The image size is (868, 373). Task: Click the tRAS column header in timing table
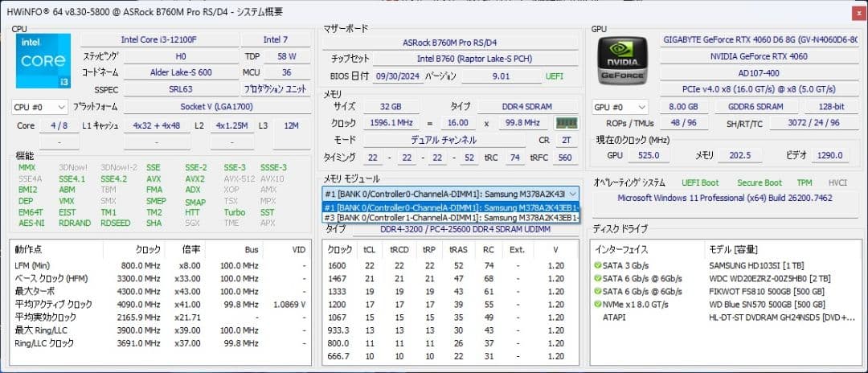tap(458, 249)
